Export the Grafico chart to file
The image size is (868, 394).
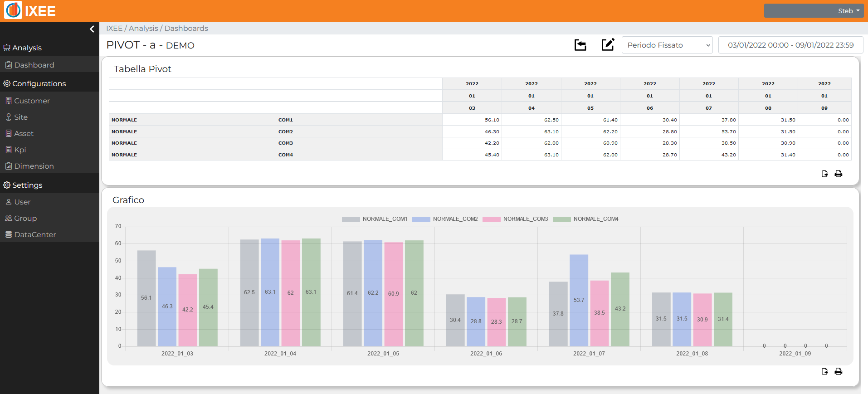[x=824, y=371]
